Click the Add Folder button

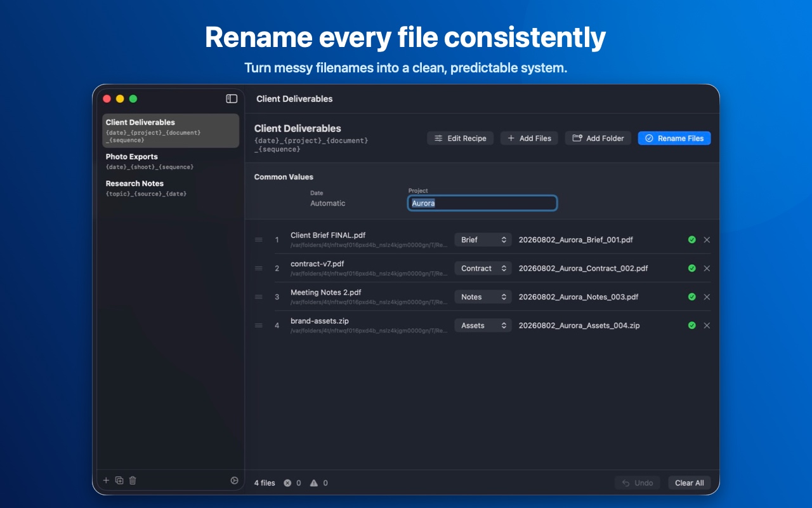pyautogui.click(x=598, y=138)
